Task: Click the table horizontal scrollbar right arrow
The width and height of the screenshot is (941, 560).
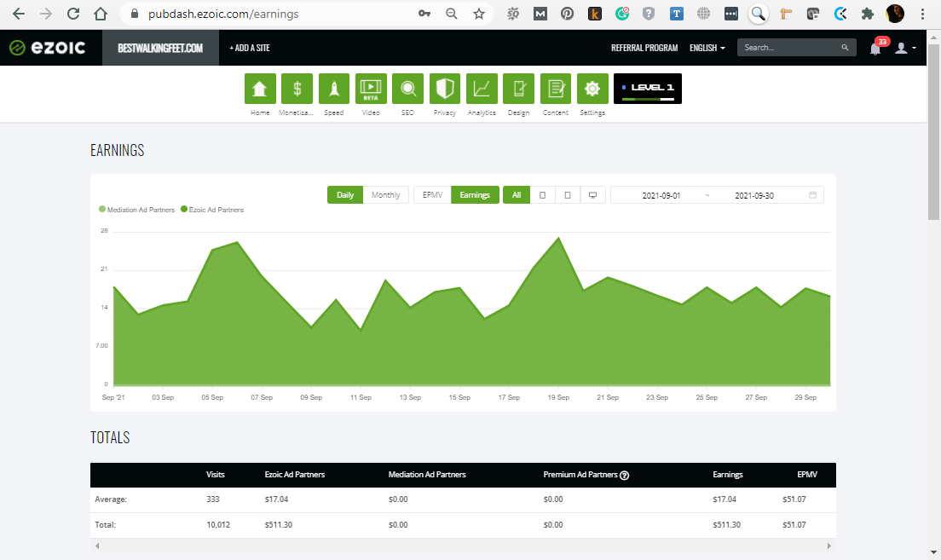Action: pos(828,546)
